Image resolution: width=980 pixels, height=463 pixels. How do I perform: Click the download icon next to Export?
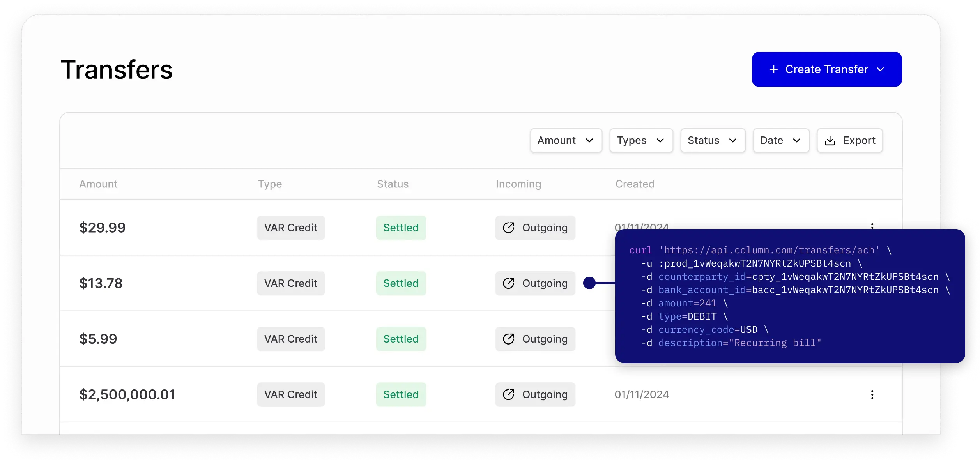pyautogui.click(x=830, y=141)
